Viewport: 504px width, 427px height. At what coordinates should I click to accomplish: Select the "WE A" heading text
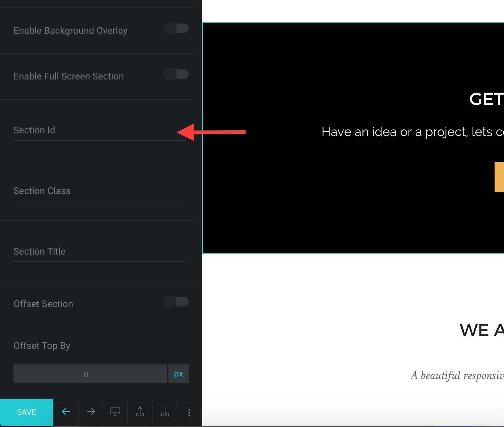click(481, 330)
